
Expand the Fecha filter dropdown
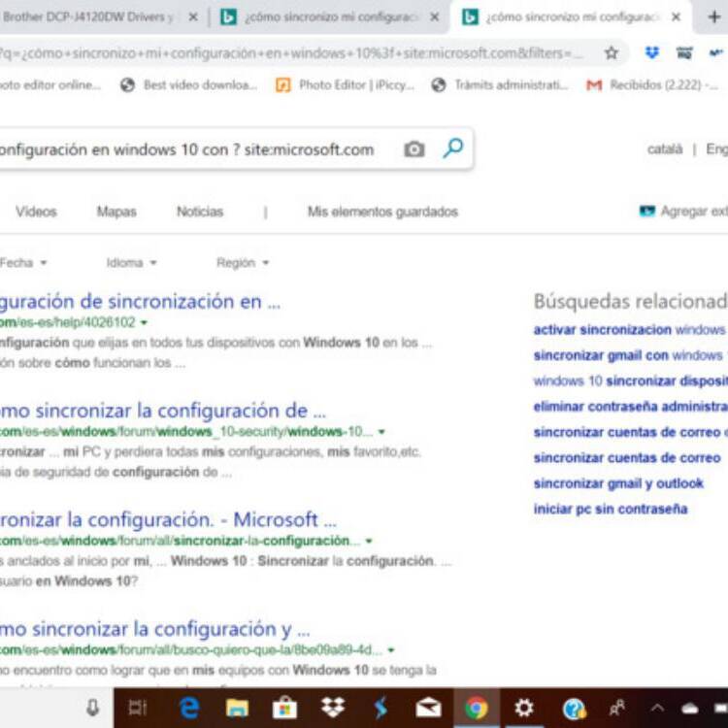pyautogui.click(x=23, y=263)
